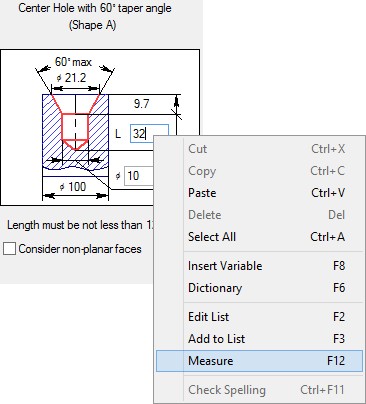Click the red center hole profile drawing
This screenshot has height=404, width=366.
pyautogui.click(x=75, y=122)
